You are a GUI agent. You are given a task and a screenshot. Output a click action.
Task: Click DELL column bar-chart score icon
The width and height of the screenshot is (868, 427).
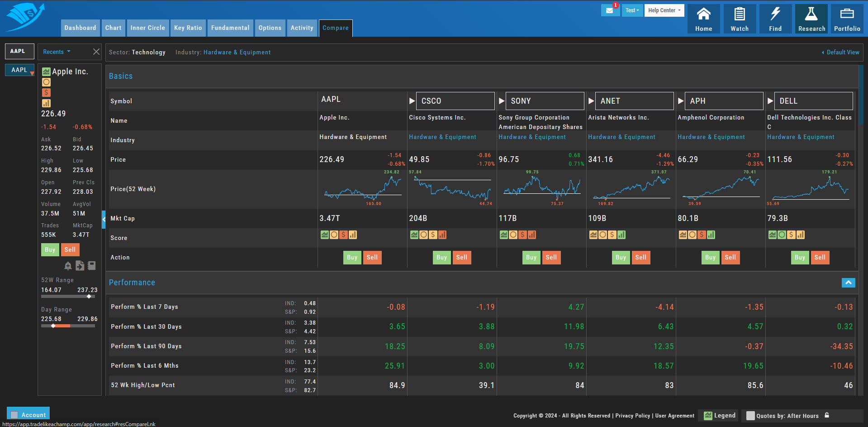801,235
